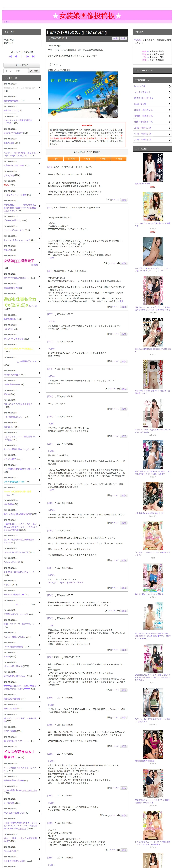Open the 地域 board link in notices
174x868 pixels.
click(x=144, y=54)
